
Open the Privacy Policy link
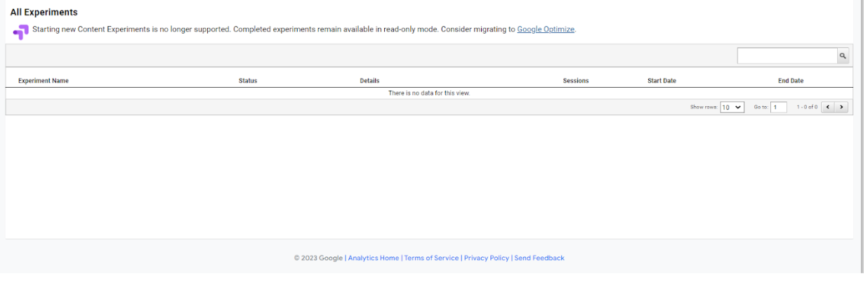coord(487,258)
